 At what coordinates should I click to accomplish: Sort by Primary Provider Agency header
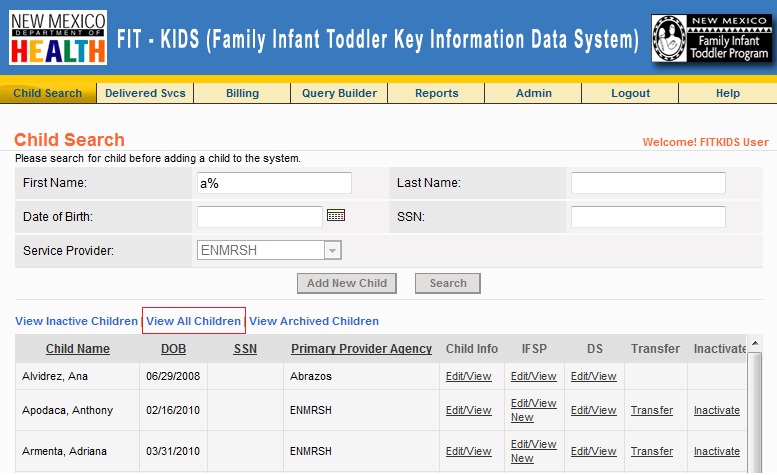361,349
